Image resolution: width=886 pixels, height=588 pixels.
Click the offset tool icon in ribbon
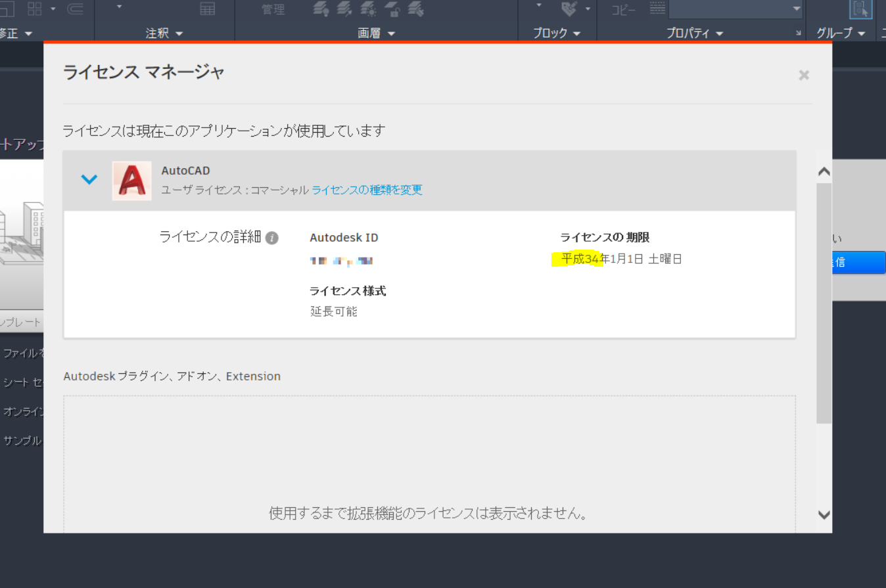[x=75, y=9]
